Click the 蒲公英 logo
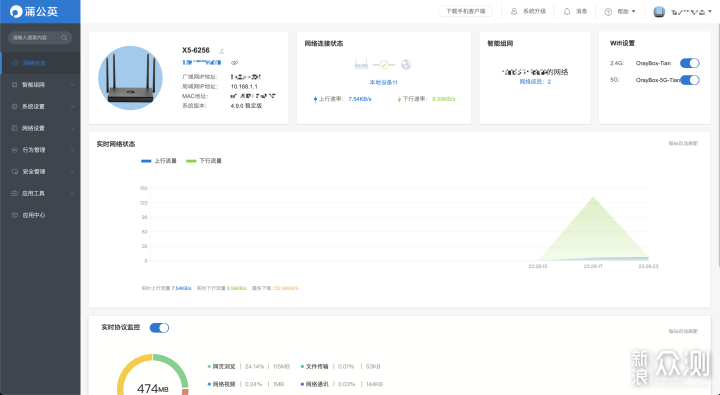The width and height of the screenshot is (720, 395). tap(34, 11)
